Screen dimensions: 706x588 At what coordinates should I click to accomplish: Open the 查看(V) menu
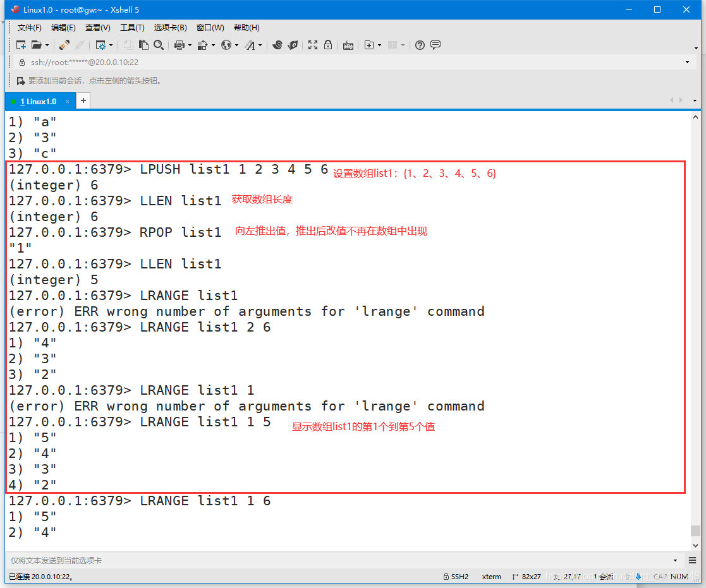point(98,27)
